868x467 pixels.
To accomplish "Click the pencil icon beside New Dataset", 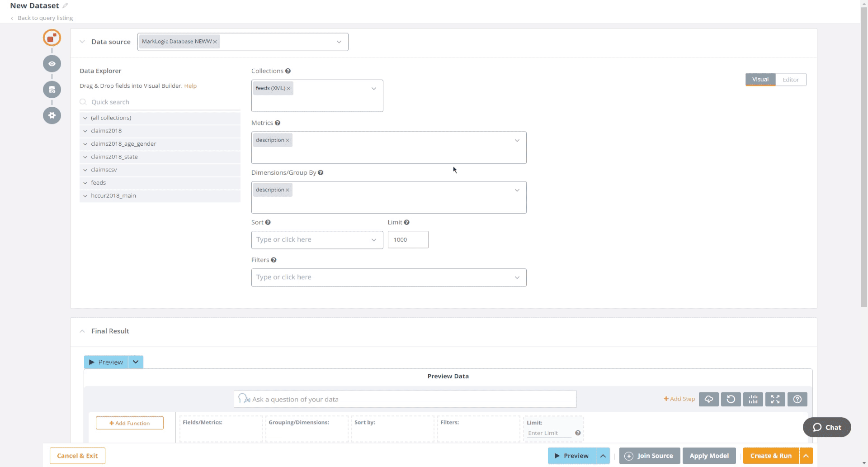I will point(65,6).
